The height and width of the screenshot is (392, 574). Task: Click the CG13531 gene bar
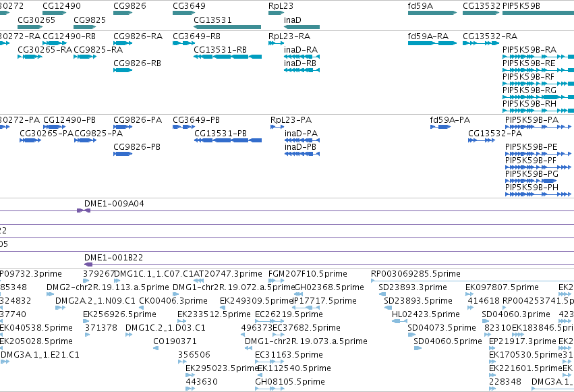(227, 27)
